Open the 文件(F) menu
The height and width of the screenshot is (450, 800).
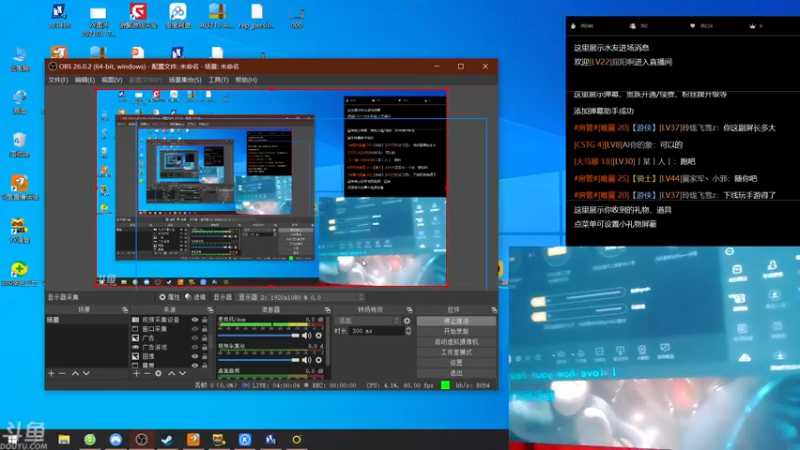(x=58, y=79)
